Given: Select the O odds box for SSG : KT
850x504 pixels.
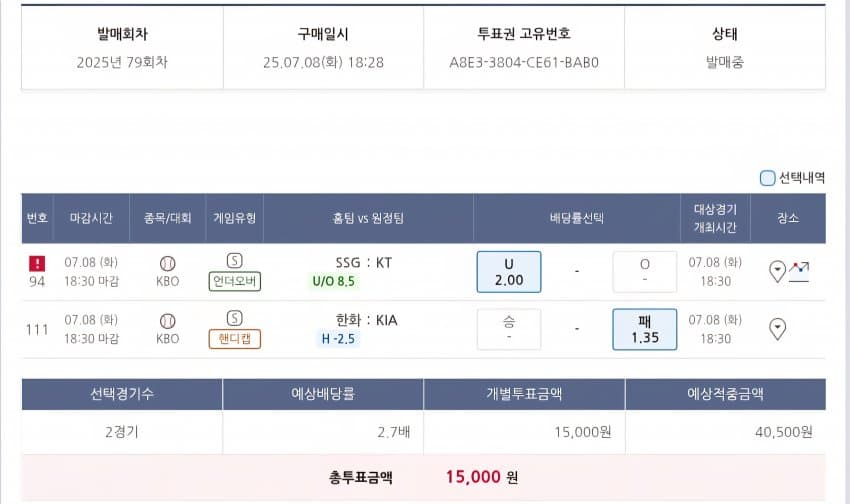Looking at the screenshot, I should tap(645, 272).
